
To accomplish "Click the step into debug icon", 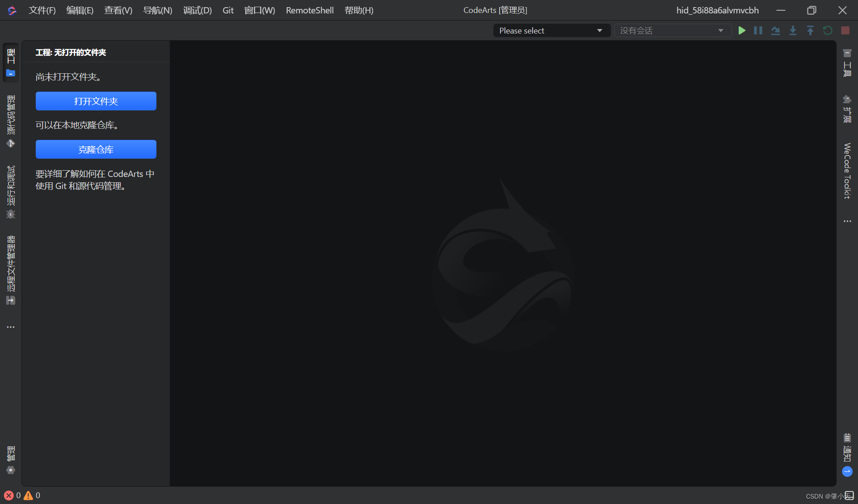I will tap(793, 30).
